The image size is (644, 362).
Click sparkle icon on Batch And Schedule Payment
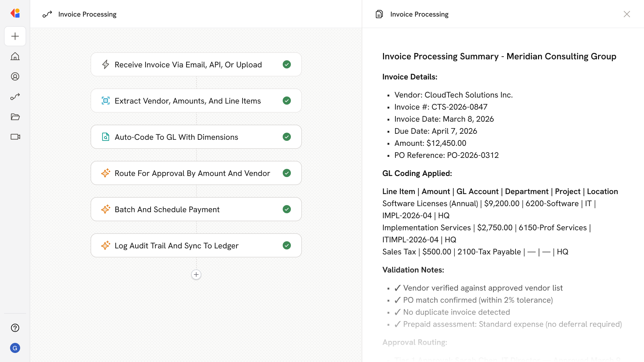pos(106,209)
